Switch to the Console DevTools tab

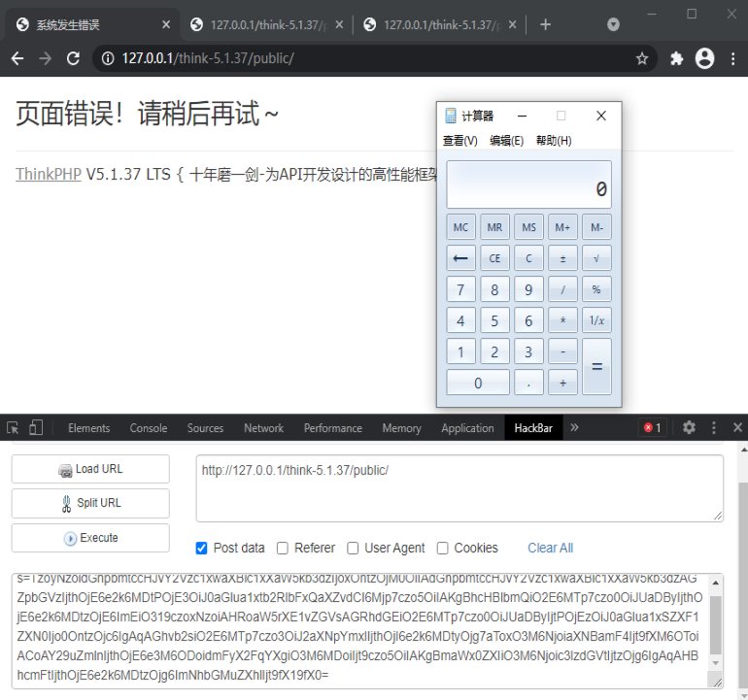tap(149, 428)
